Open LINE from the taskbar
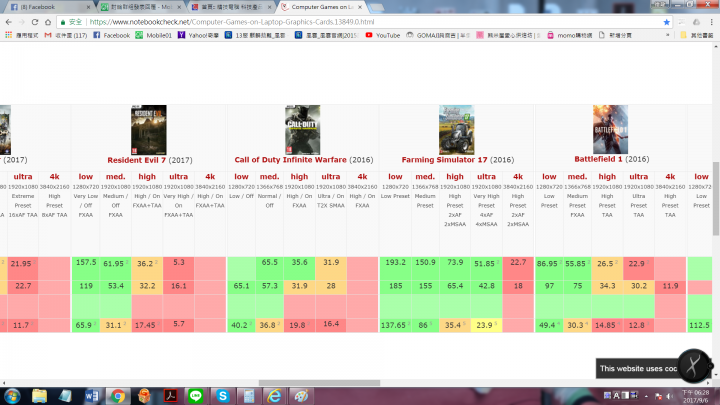Viewport: 720px width, 405px height. [x=196, y=396]
